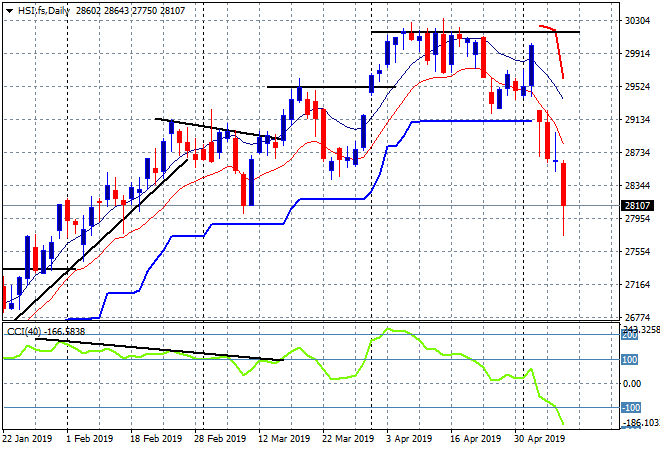Select the CCI(40) -166.5838 indicator label
This screenshot has height=450, width=660.
pos(46,332)
